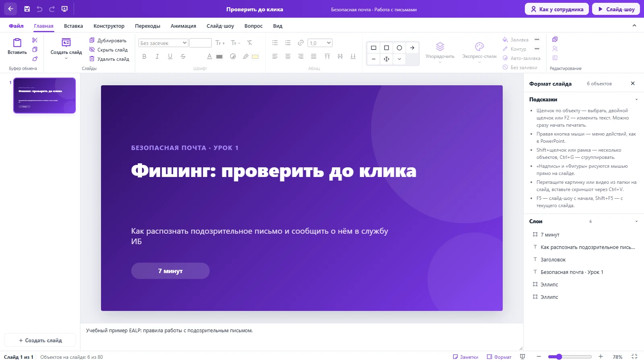Open the Без засечек font dropdown

163,43
